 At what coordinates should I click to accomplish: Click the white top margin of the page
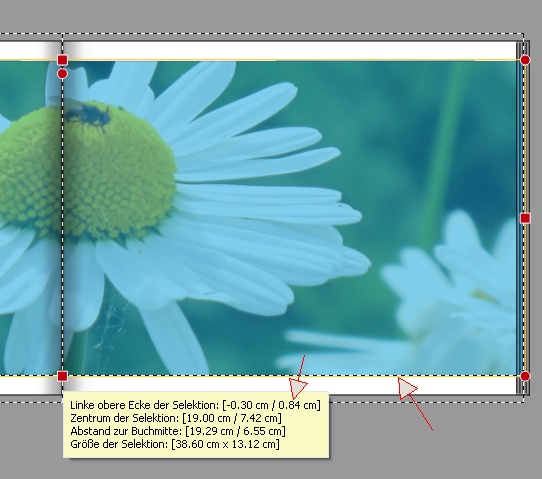[290, 50]
